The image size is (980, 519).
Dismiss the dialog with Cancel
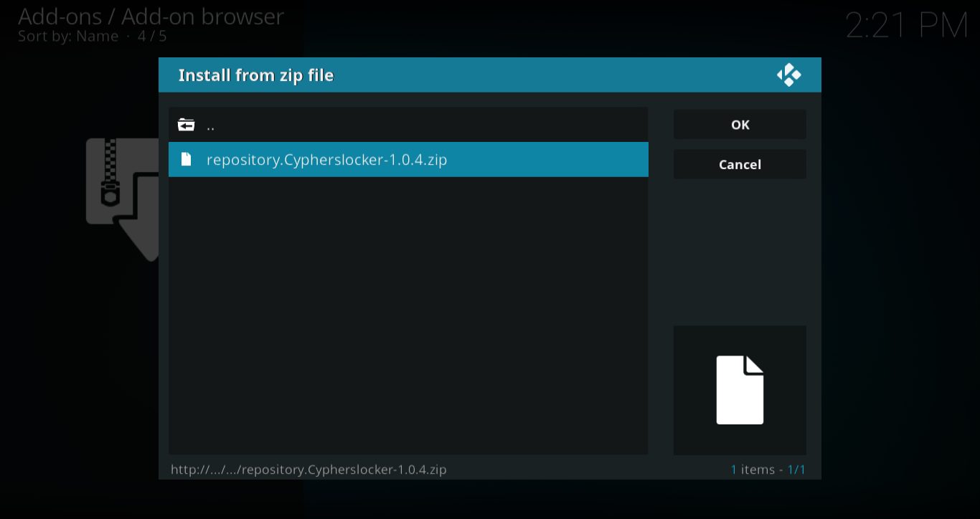[740, 165]
